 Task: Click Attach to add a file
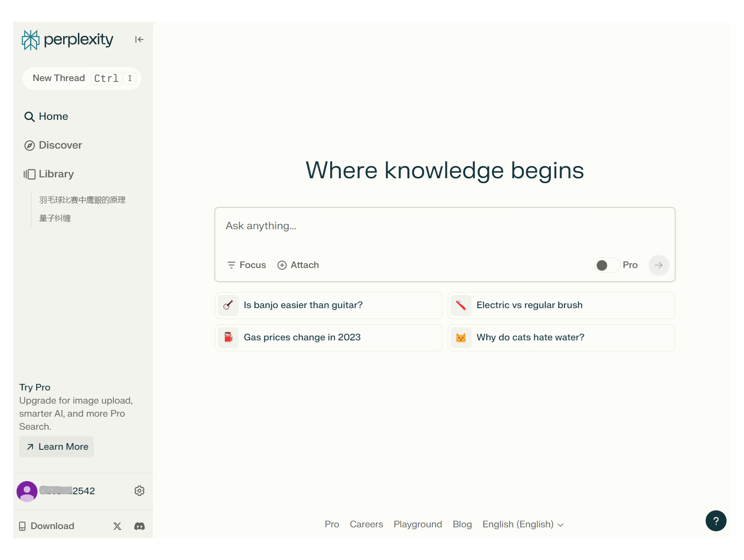(x=298, y=265)
